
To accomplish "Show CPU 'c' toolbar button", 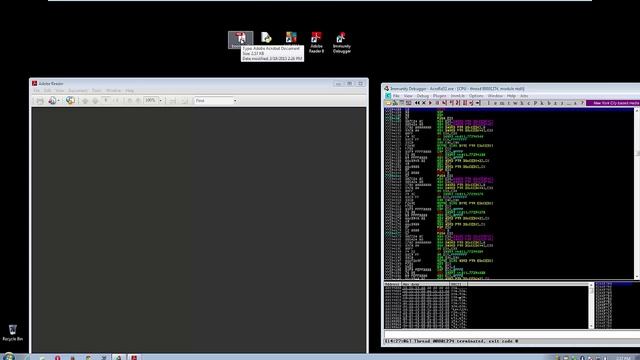I will pos(529,103).
